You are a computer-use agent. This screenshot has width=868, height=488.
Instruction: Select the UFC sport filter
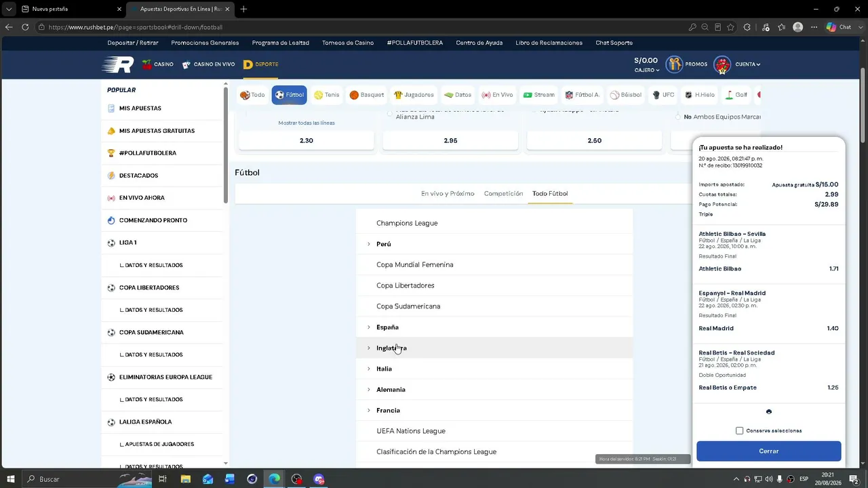pos(663,95)
